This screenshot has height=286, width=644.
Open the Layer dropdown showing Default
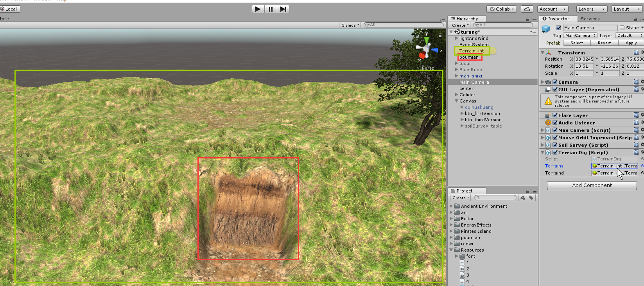(x=630, y=35)
